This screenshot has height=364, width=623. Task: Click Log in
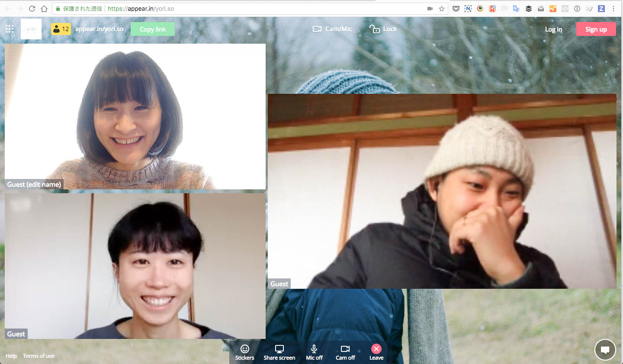(553, 29)
